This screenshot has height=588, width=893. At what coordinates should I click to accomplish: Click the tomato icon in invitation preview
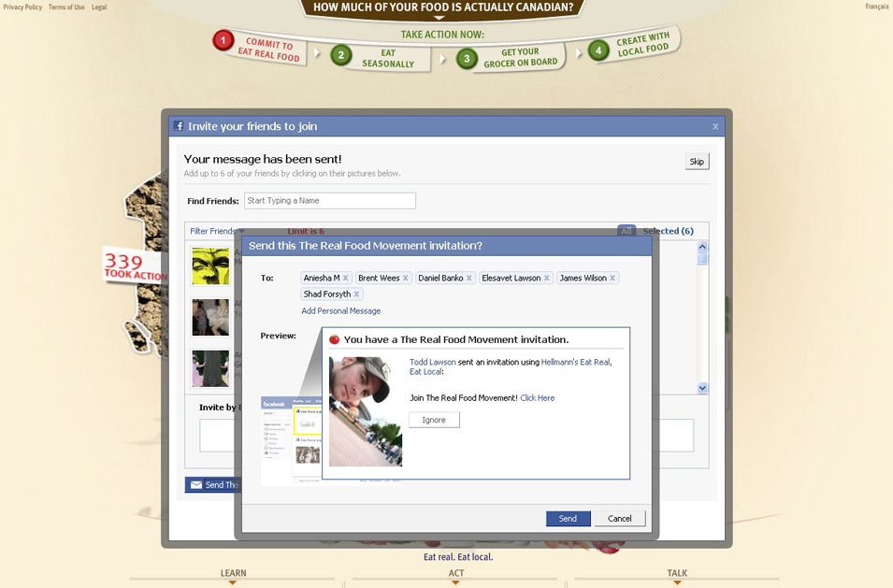coord(335,339)
